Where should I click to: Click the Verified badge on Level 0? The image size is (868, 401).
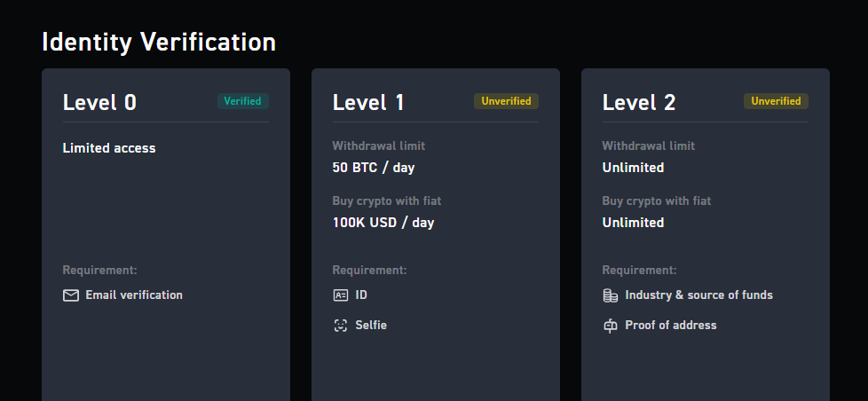tap(243, 101)
